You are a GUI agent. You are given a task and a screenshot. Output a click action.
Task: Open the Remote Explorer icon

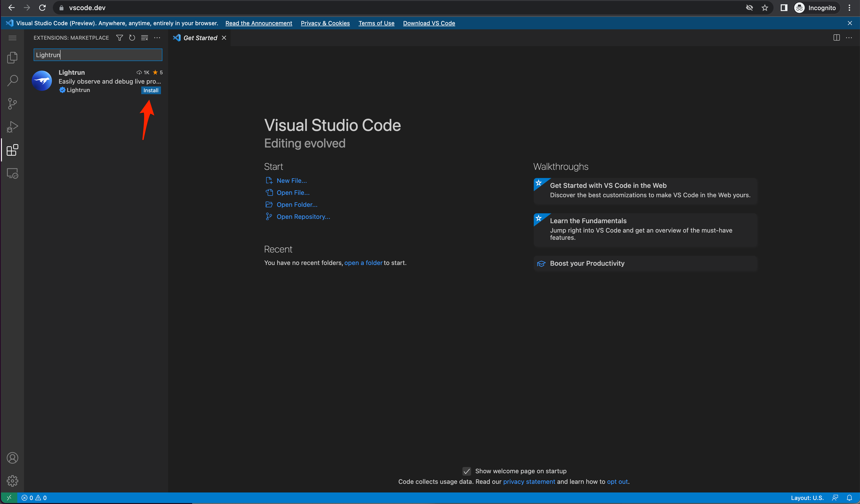[12, 174]
